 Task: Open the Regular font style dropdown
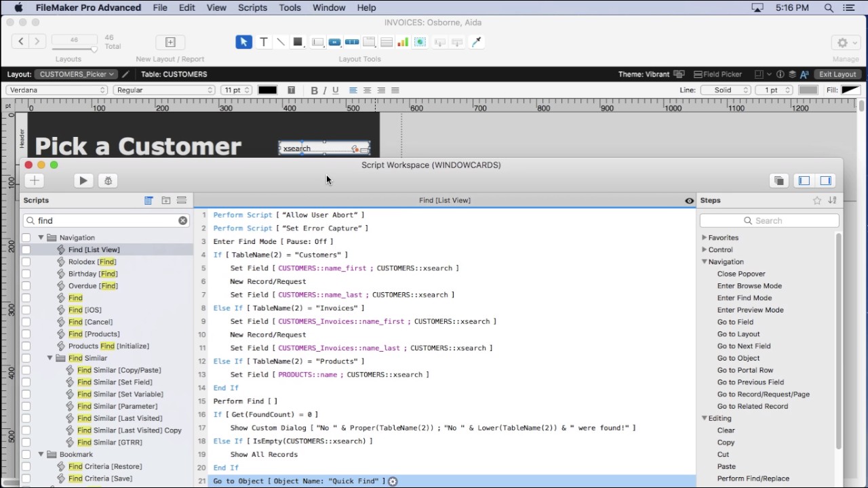tap(163, 90)
